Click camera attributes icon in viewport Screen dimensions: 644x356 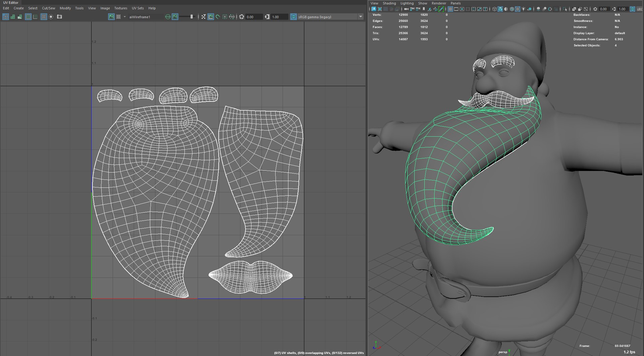(418, 9)
